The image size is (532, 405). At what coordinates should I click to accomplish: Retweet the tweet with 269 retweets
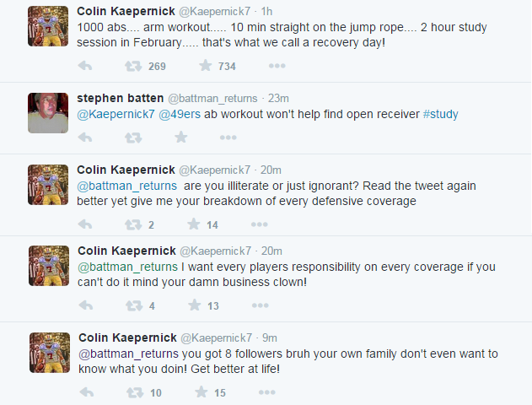coord(133,66)
